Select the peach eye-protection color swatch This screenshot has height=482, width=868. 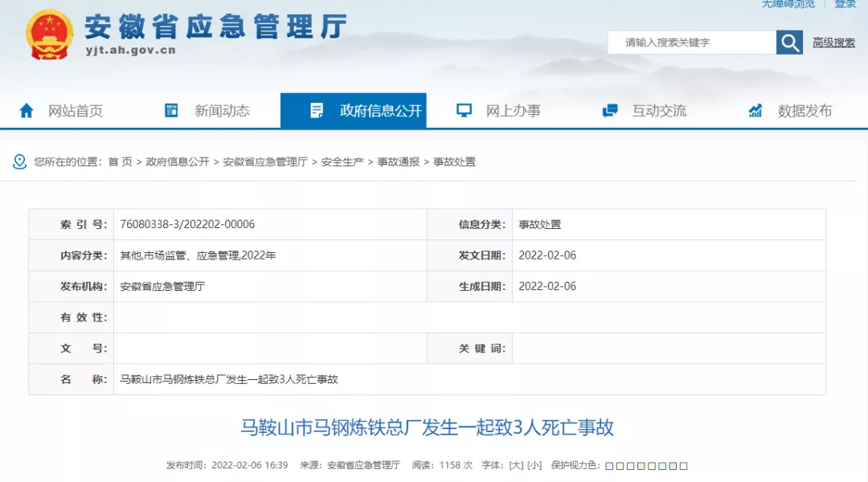[631, 466]
